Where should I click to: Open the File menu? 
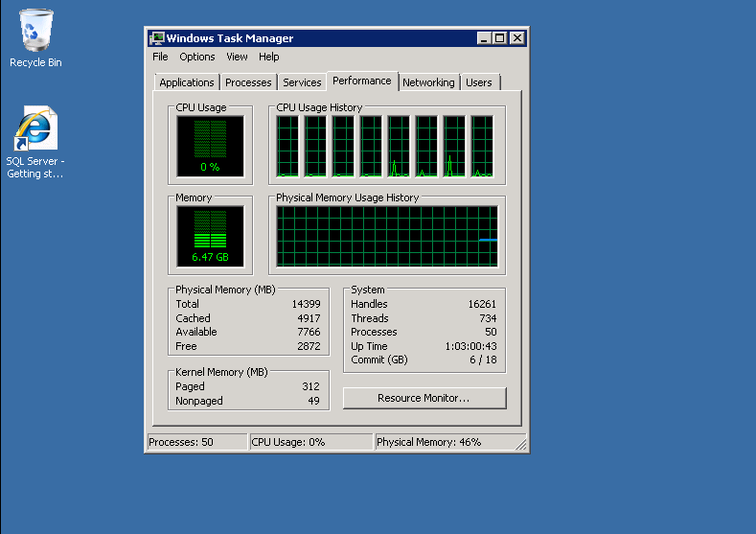coord(160,57)
